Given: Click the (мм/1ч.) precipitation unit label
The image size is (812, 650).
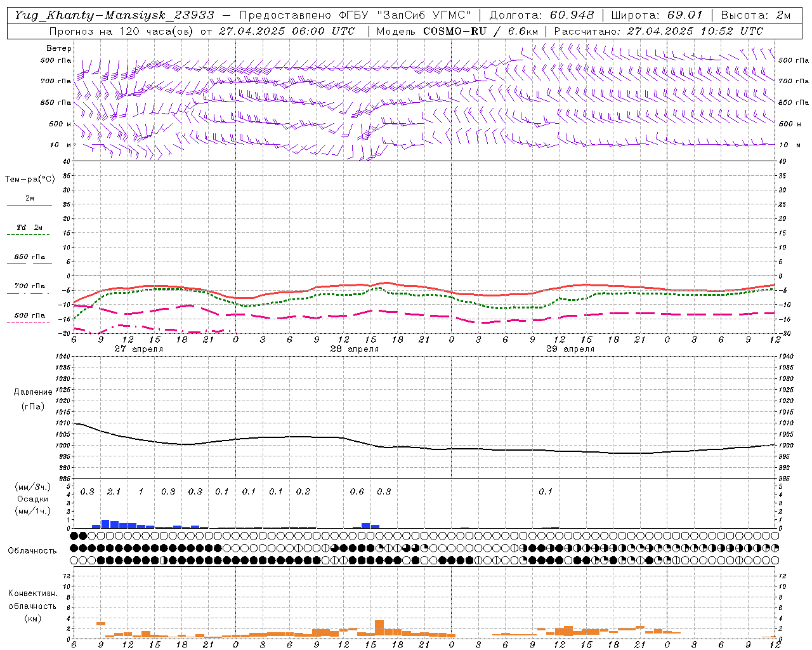Looking at the screenshot, I should (x=33, y=511).
